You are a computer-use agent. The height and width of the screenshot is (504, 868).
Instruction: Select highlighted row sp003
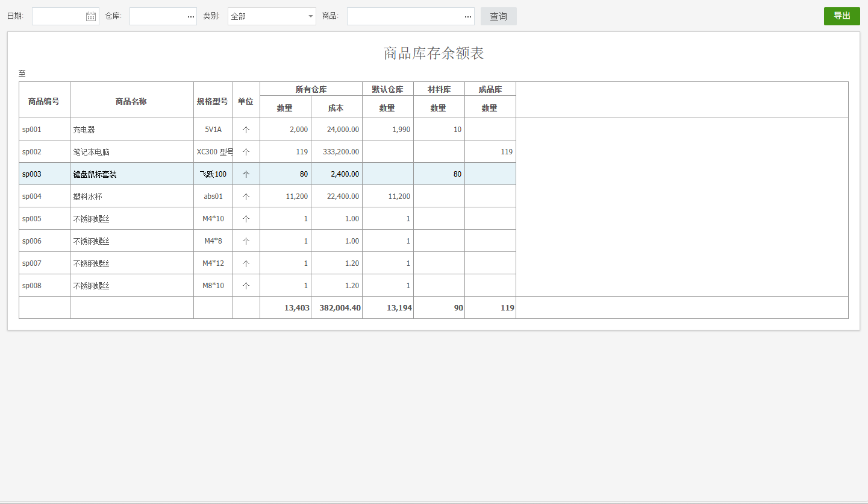[x=267, y=174]
